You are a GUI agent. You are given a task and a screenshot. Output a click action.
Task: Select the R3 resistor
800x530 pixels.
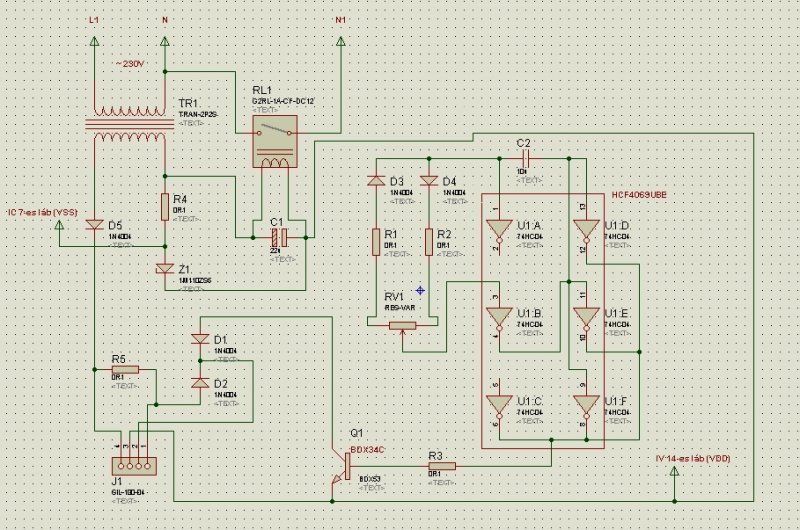pos(442,466)
